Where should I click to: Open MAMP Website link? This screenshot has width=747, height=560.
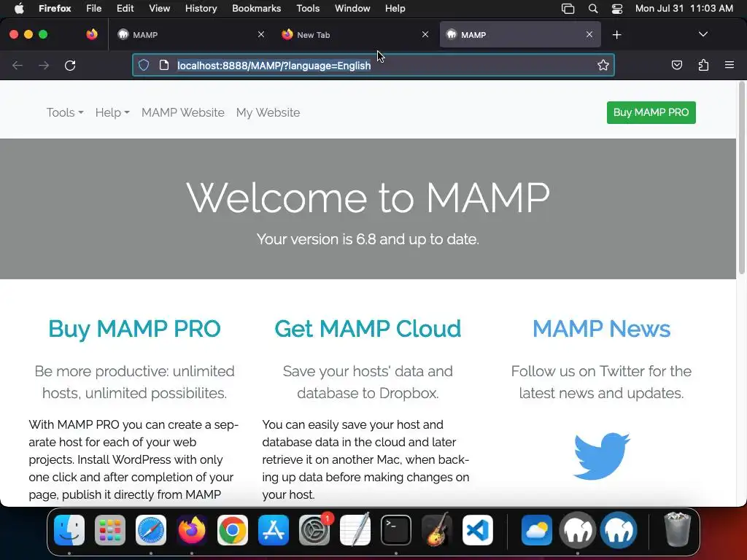pos(183,113)
